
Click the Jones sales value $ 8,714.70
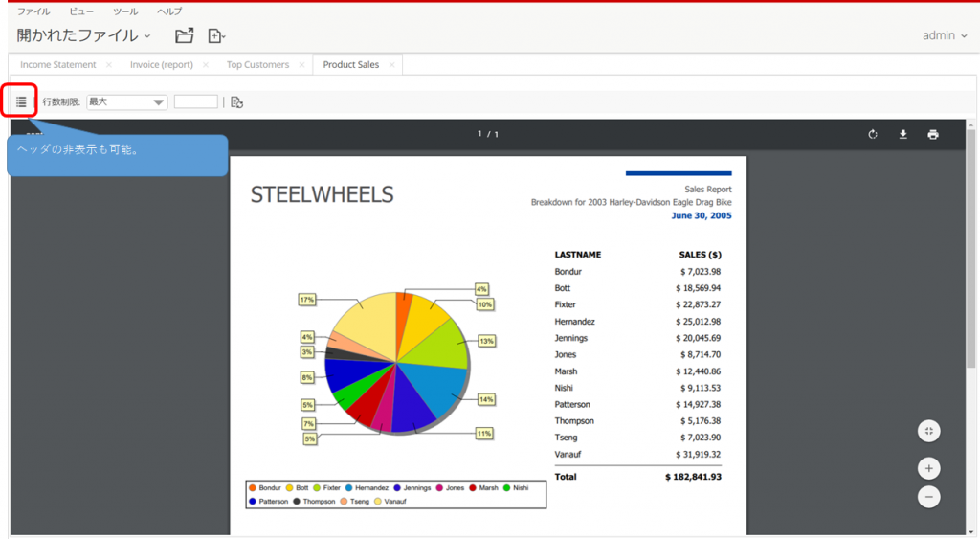(x=700, y=354)
